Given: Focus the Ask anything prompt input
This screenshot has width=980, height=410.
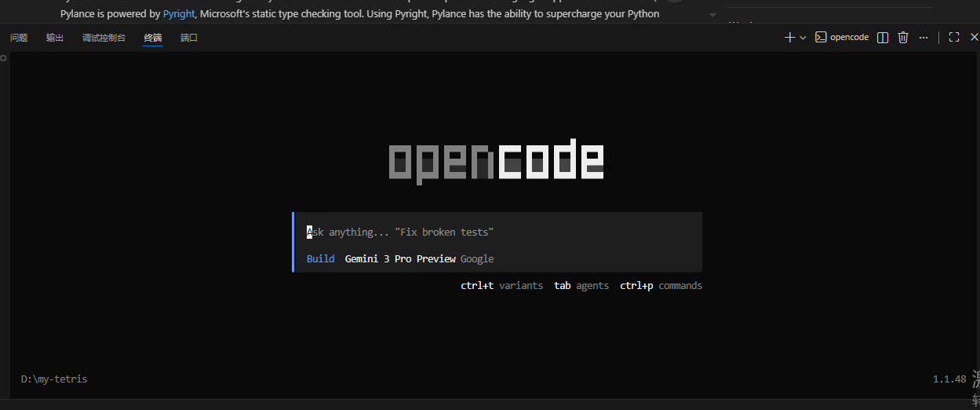Looking at the screenshot, I should [497, 232].
